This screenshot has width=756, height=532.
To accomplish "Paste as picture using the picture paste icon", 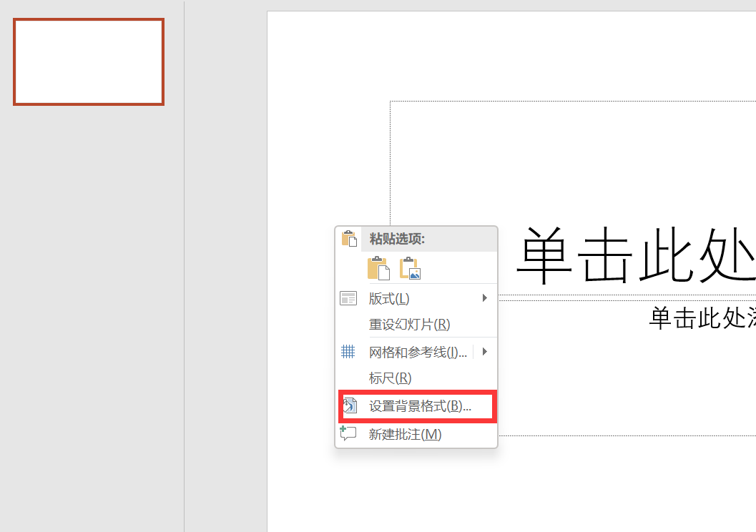I will 409,267.
